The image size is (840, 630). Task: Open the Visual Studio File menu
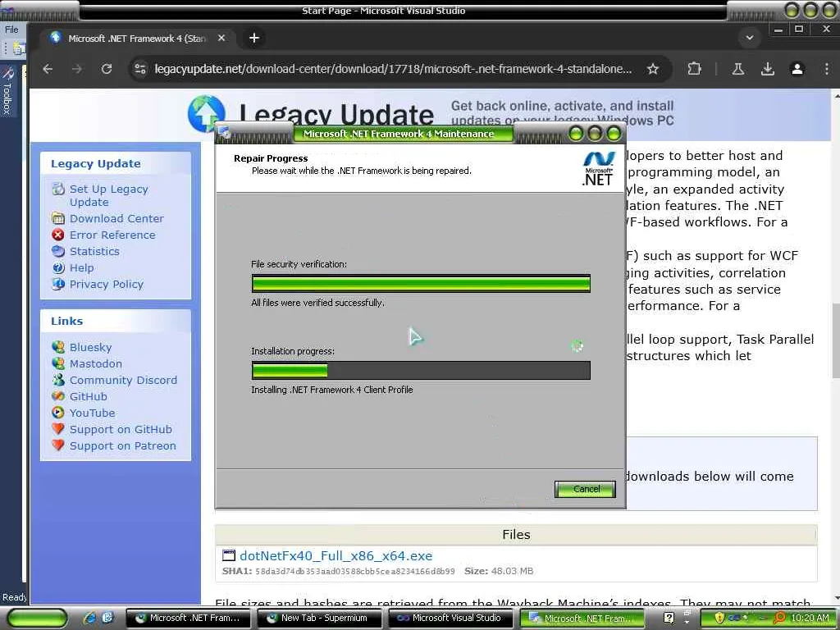tap(11, 30)
